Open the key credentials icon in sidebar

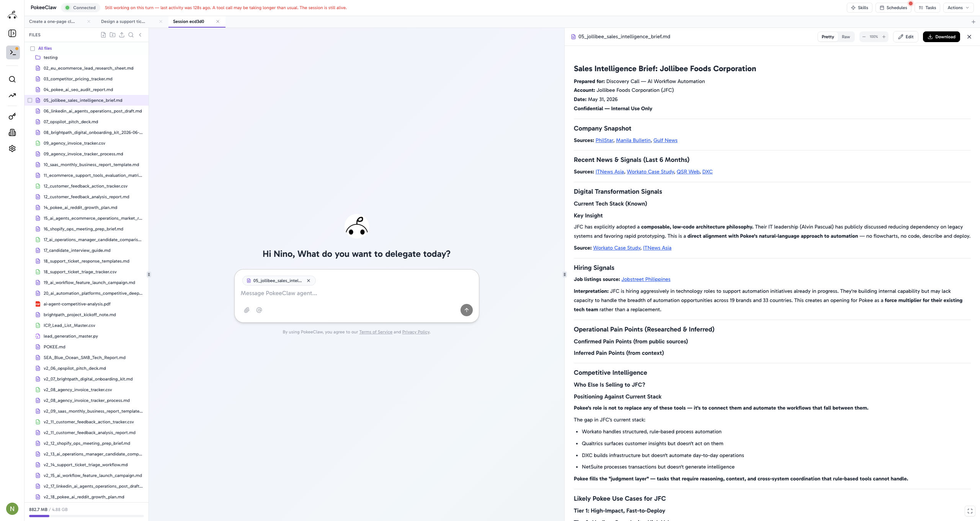12,116
